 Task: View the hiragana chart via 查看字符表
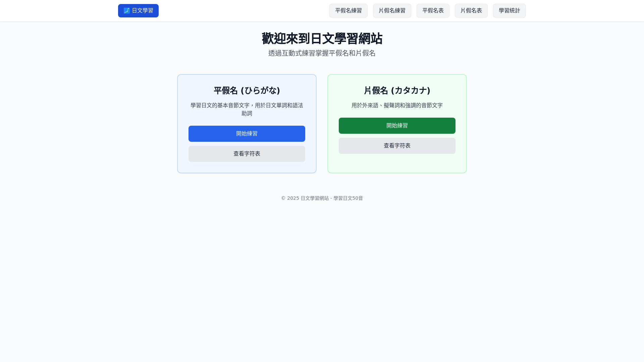click(247, 154)
